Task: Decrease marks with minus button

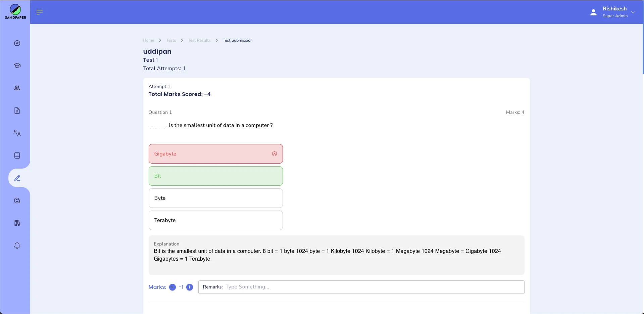Action: click(x=172, y=287)
